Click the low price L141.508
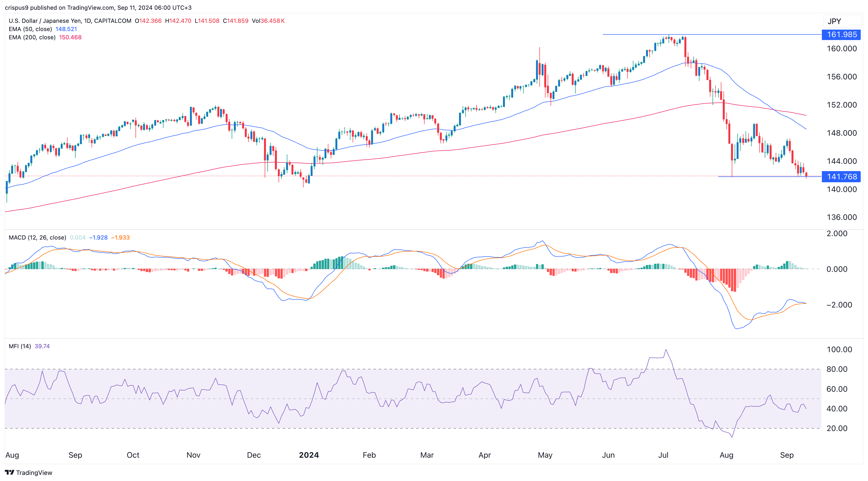Image resolution: width=868 pixels, height=481 pixels. click(207, 21)
